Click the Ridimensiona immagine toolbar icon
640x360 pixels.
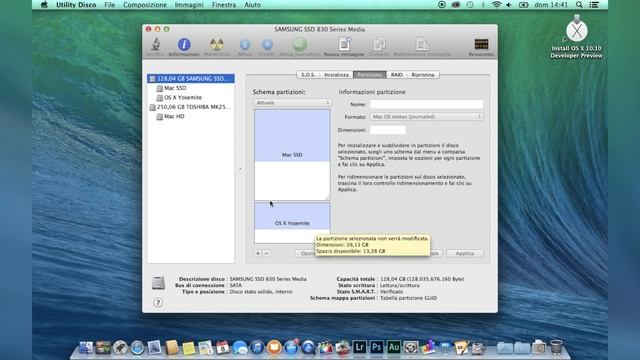[x=422, y=44]
